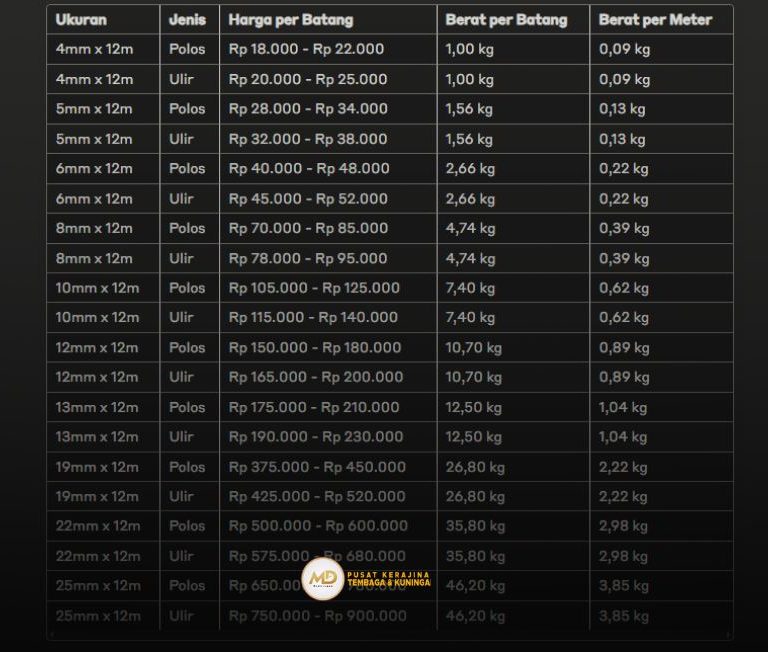Select price cell Rp 425.000 - Rp 520.000
This screenshot has height=652, width=768.
pos(317,496)
